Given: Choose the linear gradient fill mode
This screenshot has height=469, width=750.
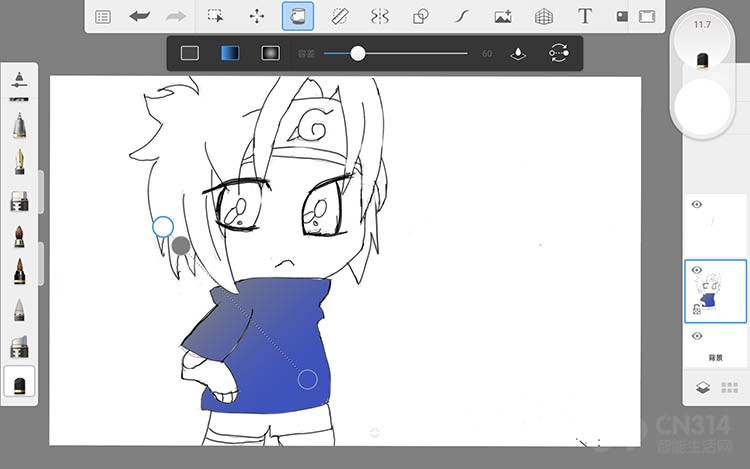Looking at the screenshot, I should [x=230, y=53].
